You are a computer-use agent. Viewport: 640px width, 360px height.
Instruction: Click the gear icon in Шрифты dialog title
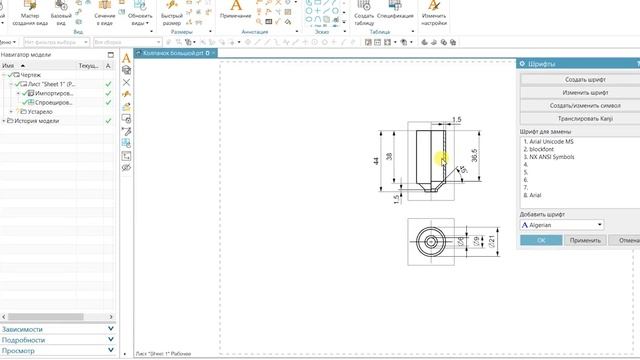point(522,64)
